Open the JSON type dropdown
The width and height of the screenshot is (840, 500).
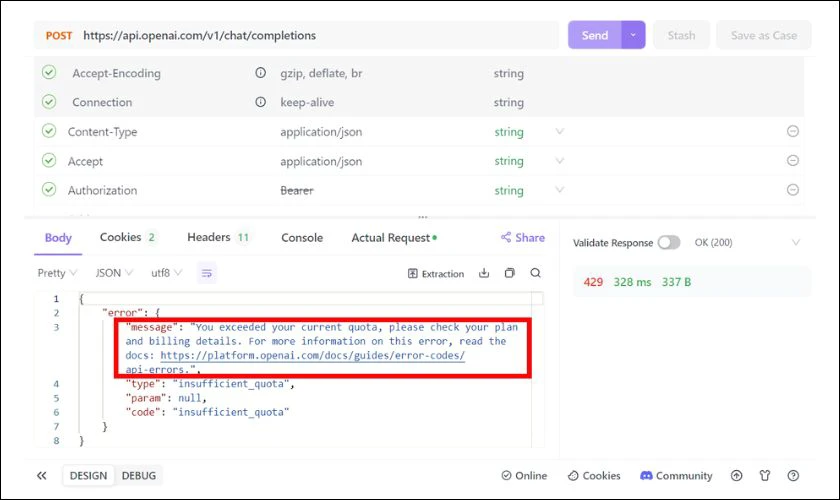tap(114, 273)
